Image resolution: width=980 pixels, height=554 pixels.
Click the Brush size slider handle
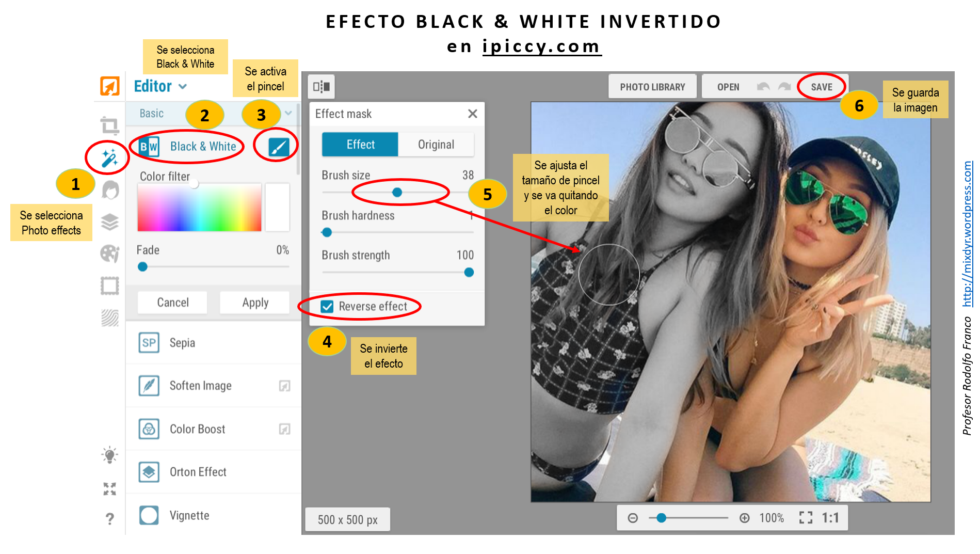click(x=397, y=193)
